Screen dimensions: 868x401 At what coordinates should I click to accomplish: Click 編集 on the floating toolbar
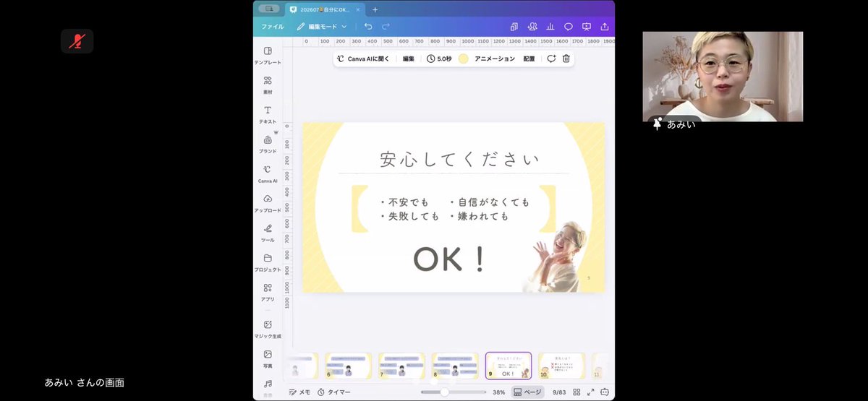[x=409, y=59]
